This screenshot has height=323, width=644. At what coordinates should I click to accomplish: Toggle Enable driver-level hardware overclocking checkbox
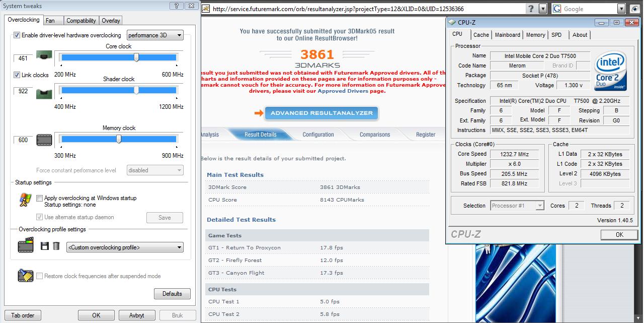click(x=17, y=35)
